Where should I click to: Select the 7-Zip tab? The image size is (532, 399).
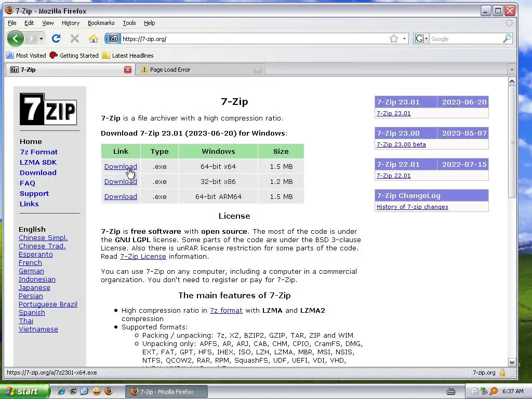pyautogui.click(x=68, y=70)
